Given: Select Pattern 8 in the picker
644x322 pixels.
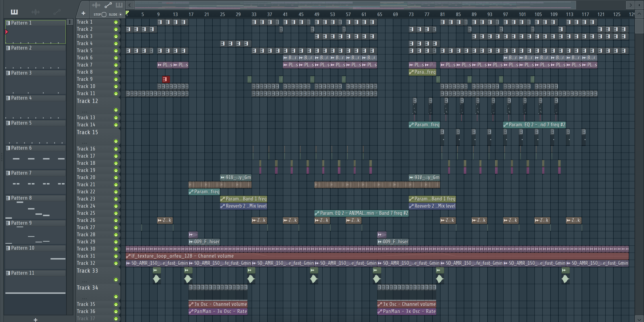Looking at the screenshot, I should [36, 207].
